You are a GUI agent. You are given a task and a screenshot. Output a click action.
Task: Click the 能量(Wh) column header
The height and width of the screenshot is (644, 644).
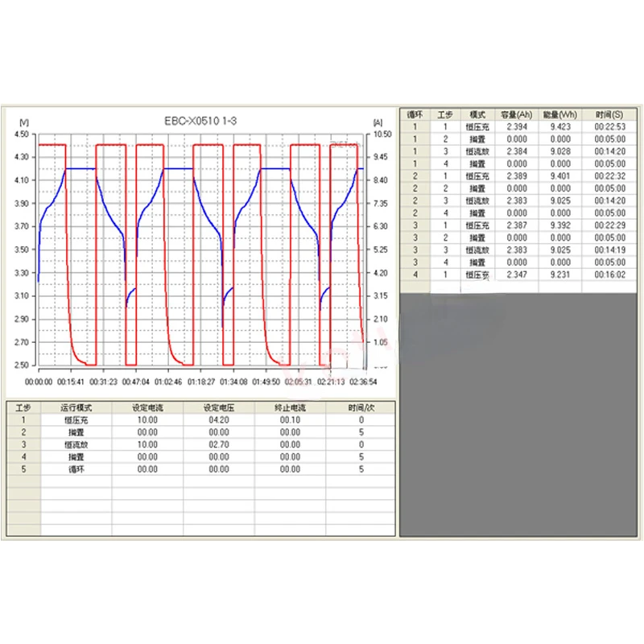point(560,114)
